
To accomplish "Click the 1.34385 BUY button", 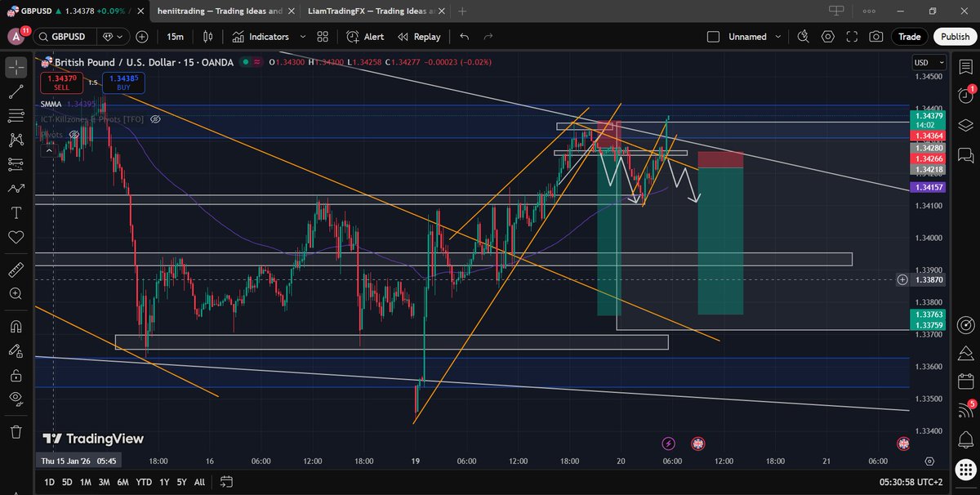I will pyautogui.click(x=123, y=82).
